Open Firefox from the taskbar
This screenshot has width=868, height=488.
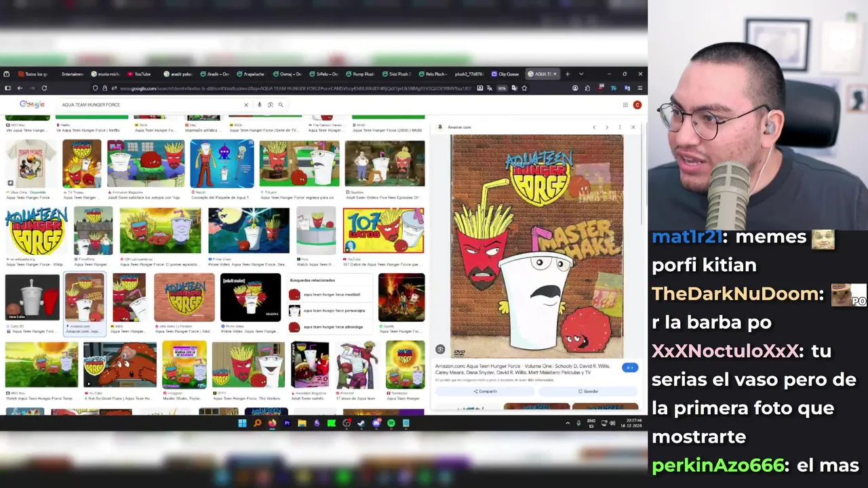point(272,423)
